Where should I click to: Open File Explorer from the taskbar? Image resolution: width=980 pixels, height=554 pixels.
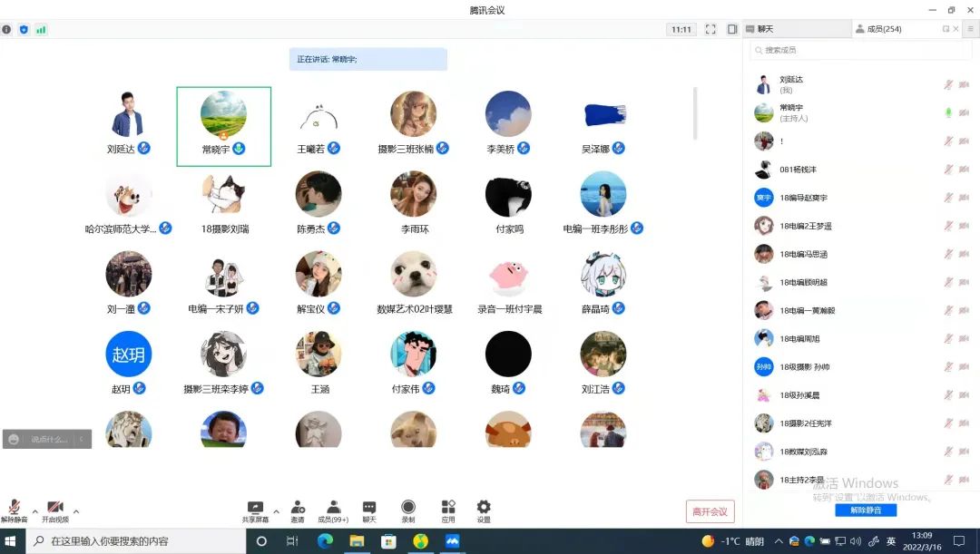[357, 541]
